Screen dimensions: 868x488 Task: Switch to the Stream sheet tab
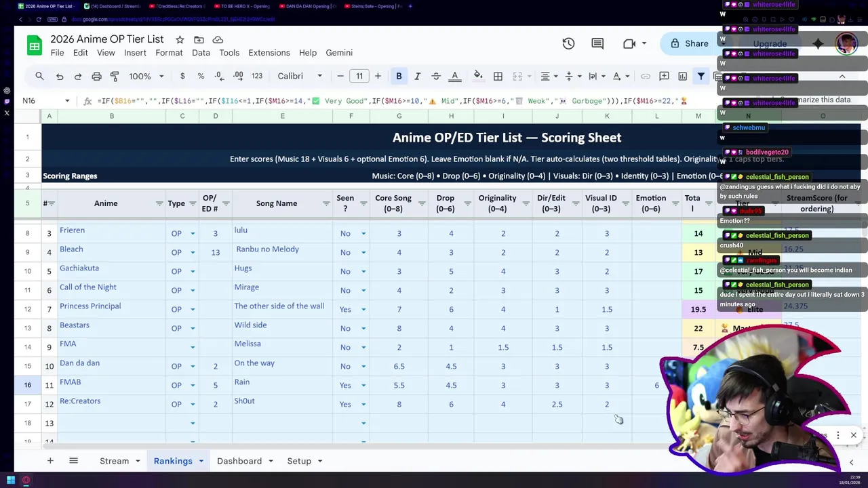(114, 461)
